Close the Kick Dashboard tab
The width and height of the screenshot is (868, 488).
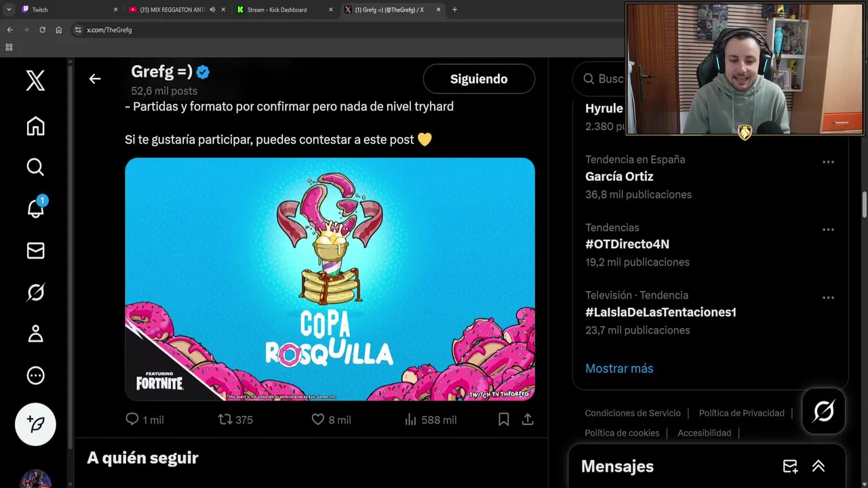tap(331, 9)
